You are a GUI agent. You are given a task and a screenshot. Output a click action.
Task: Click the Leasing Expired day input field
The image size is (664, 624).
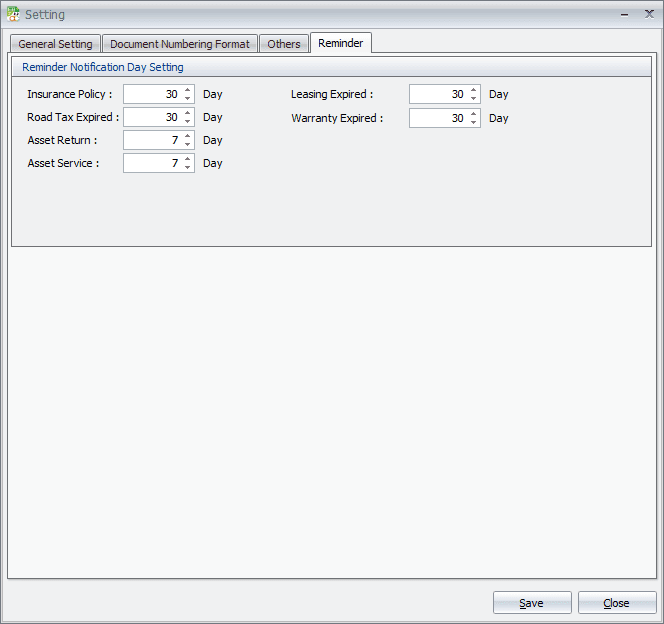[x=438, y=94]
